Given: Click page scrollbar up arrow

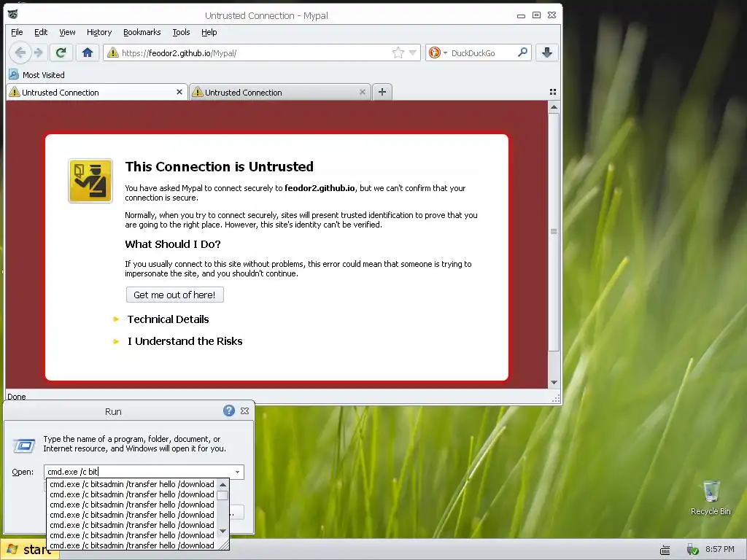Looking at the screenshot, I should point(554,107).
